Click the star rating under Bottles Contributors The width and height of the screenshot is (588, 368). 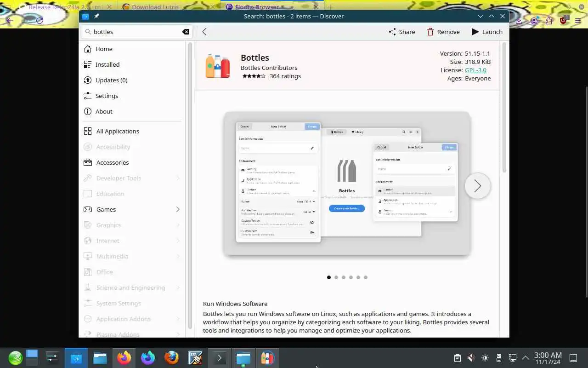pyautogui.click(x=254, y=76)
